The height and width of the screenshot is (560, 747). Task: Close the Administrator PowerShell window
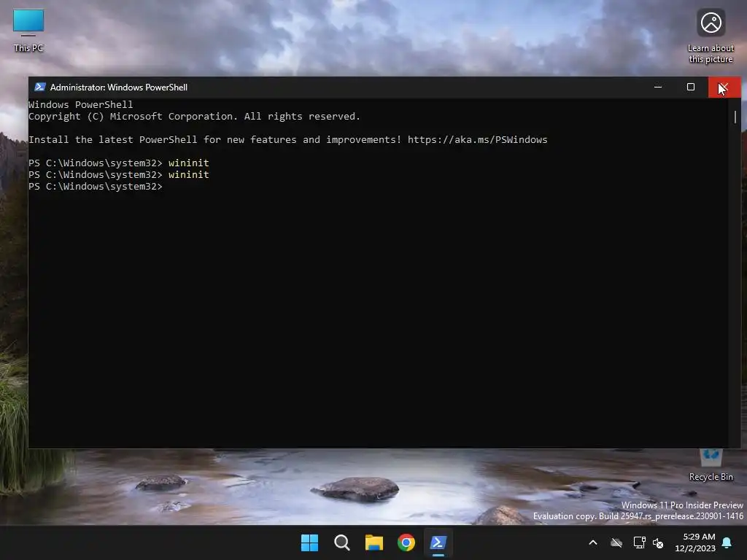pyautogui.click(x=724, y=87)
